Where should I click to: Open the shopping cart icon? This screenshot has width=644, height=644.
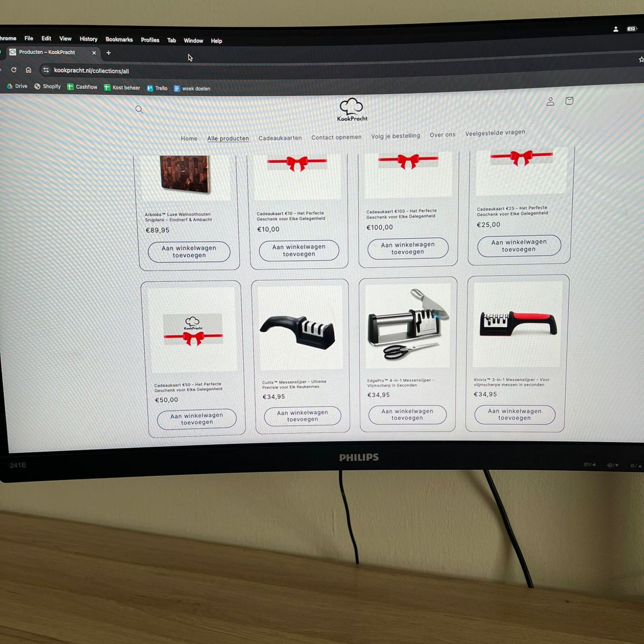point(569,100)
